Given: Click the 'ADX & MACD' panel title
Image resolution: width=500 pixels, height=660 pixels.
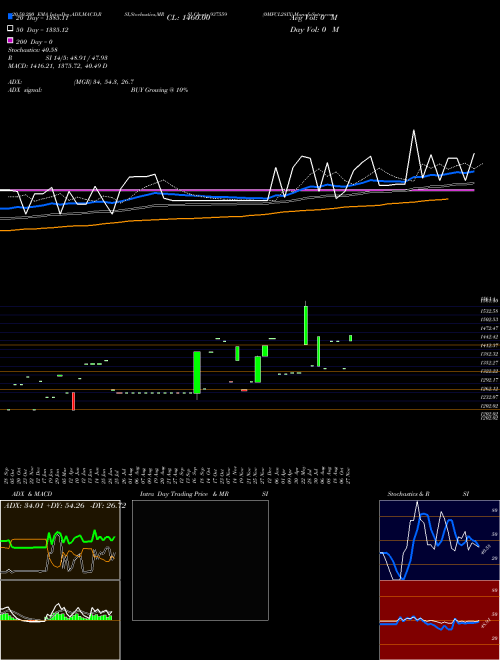Looking at the screenshot, I should [32, 494].
